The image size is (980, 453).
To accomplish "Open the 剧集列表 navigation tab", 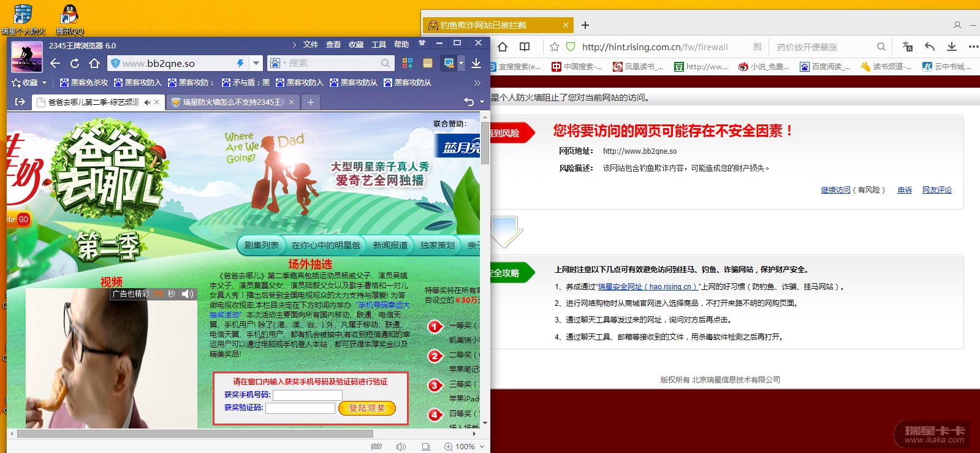I will coord(262,245).
